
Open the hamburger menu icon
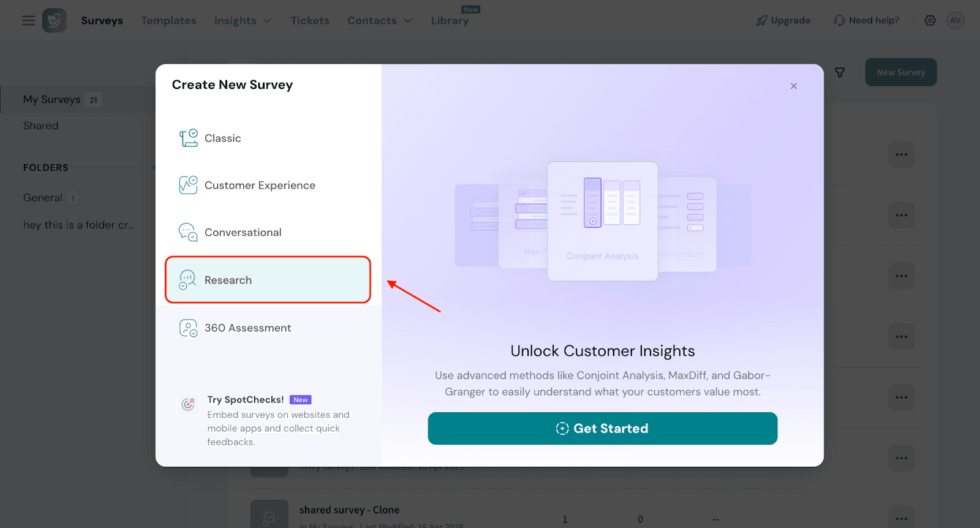(28, 20)
